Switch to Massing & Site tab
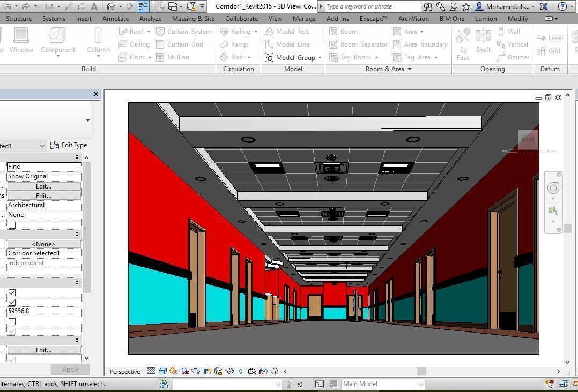Image resolution: width=578 pixels, height=392 pixels. (193, 18)
